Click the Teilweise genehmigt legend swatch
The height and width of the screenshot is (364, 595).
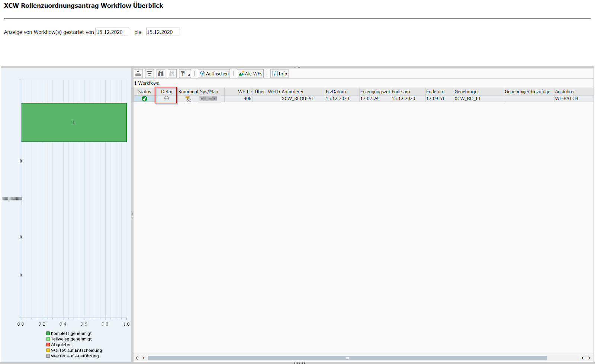coord(48,339)
